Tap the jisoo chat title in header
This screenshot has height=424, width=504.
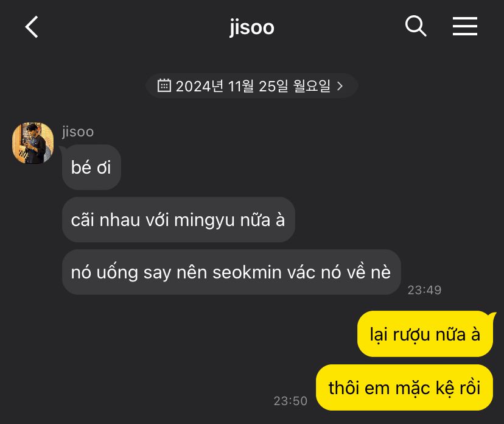[x=252, y=27]
